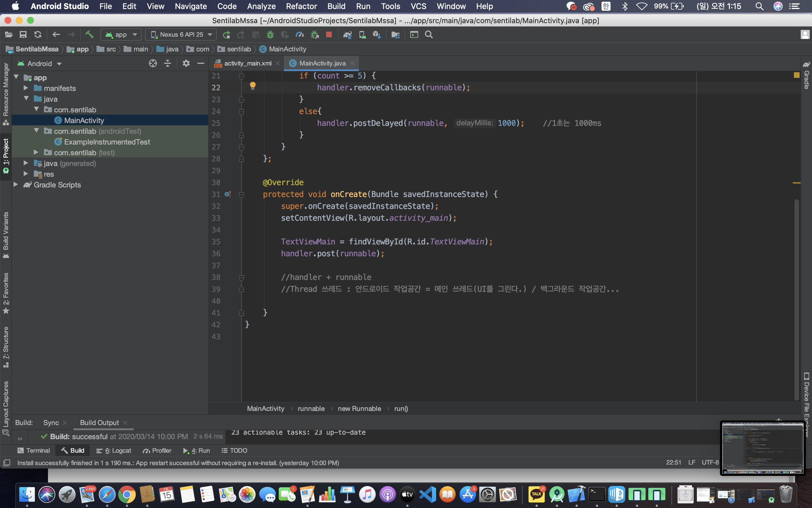812x508 pixels.
Task: Open the app run configuration dropdown
Action: 121,35
